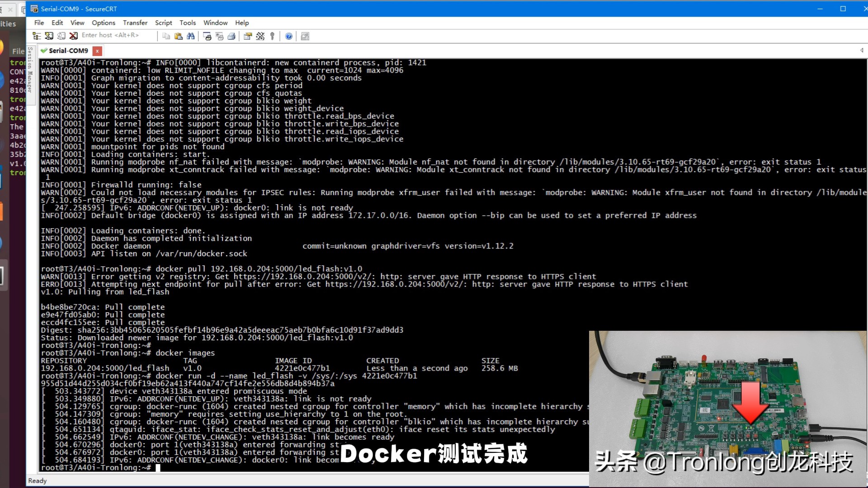Open the File menu
The width and height of the screenshot is (868, 488).
(x=39, y=23)
